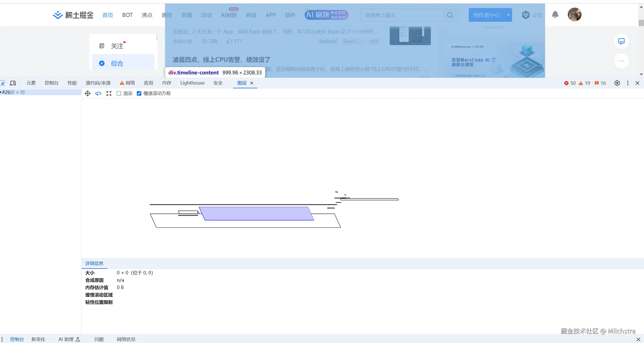The image size is (644, 343).
Task: Expand the #26 layer entry
Action: click(x=1, y=92)
